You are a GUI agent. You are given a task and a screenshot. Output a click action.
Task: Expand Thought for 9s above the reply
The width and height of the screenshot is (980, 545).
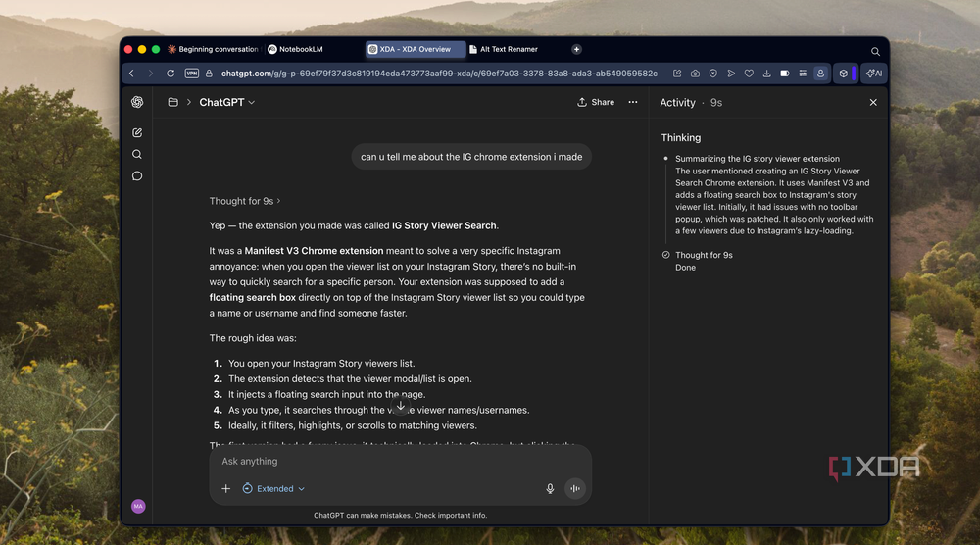tap(245, 201)
